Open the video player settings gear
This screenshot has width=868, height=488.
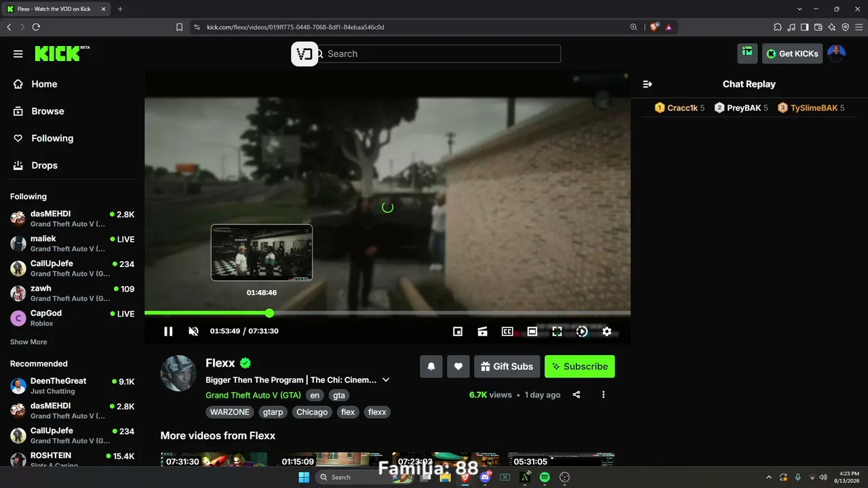coord(607,331)
